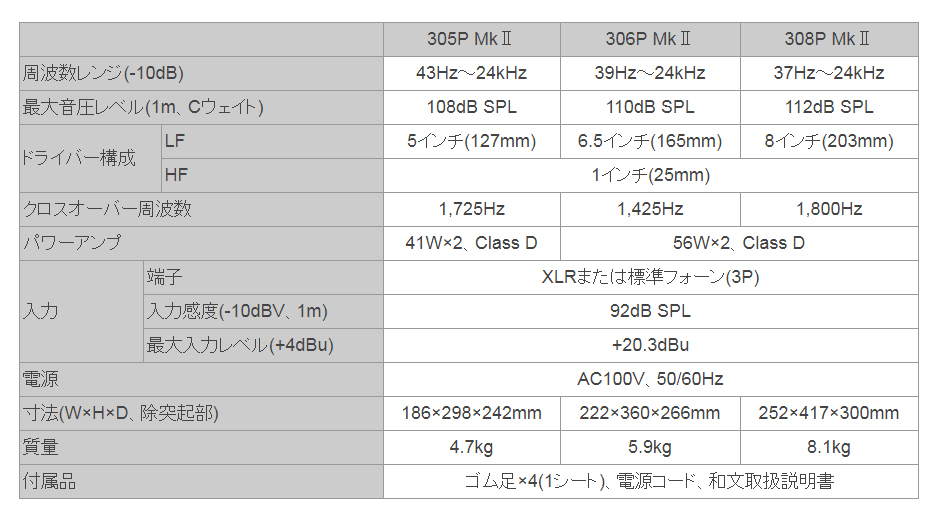Click the 付属品 row label
The image size is (941, 518).
tap(202, 481)
